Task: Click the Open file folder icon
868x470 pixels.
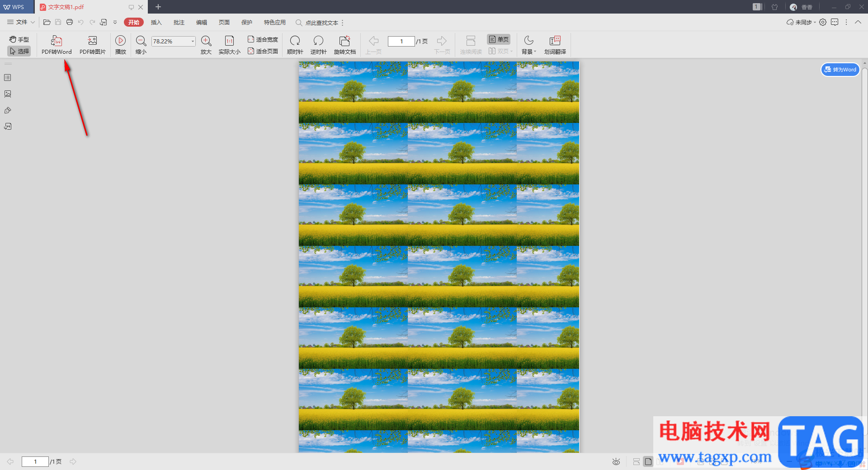Action: click(x=47, y=22)
